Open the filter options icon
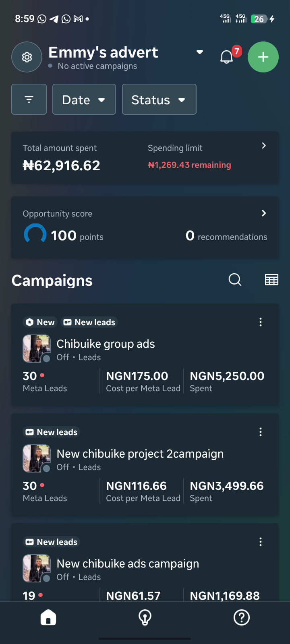Image resolution: width=290 pixels, height=644 pixels. [x=29, y=99]
